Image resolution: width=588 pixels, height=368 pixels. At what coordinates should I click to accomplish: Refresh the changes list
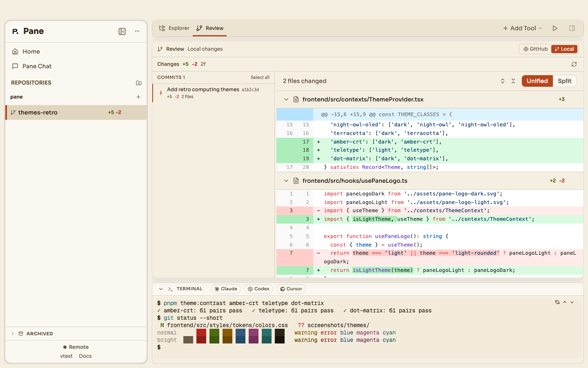(574, 64)
